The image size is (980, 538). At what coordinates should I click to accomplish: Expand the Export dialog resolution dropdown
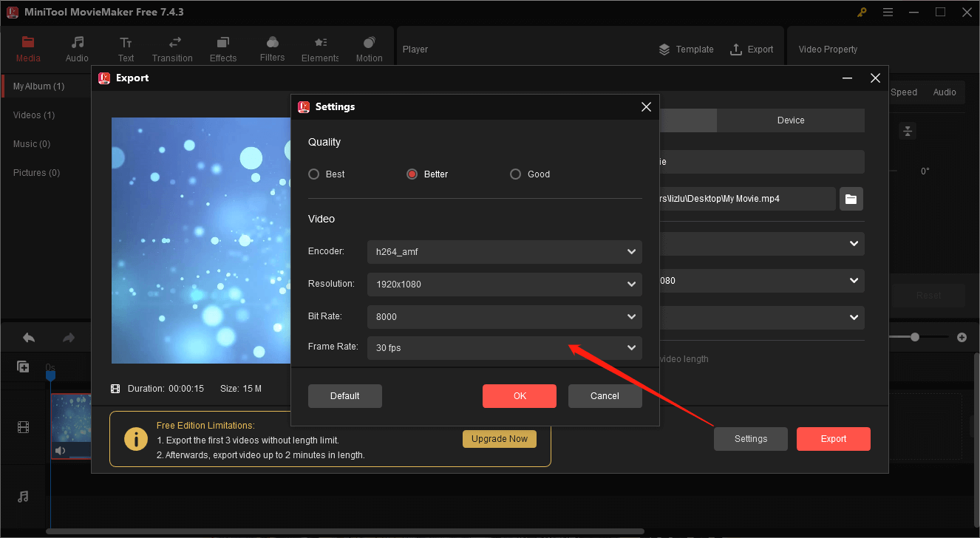click(854, 281)
